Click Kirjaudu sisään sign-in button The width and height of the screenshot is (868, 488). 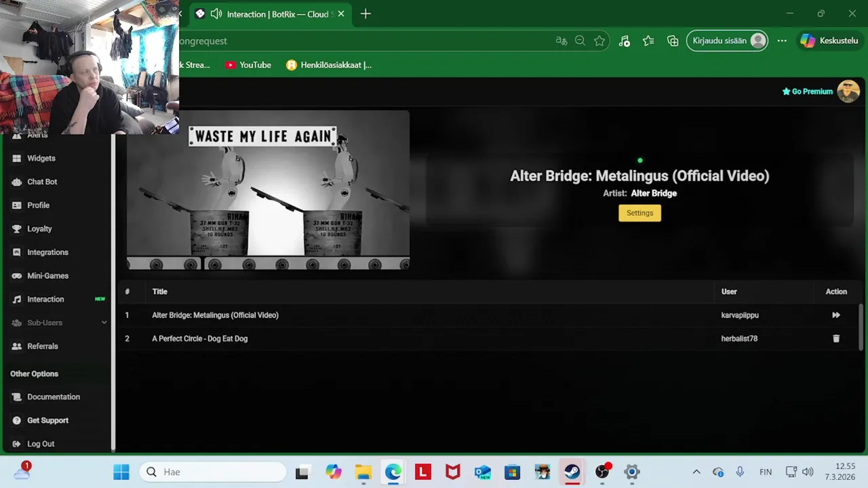click(728, 41)
